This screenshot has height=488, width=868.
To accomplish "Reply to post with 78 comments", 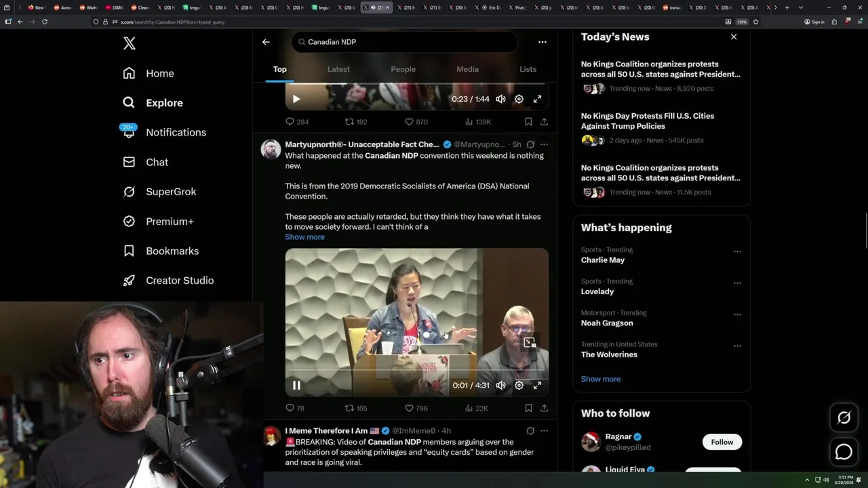I will click(295, 408).
